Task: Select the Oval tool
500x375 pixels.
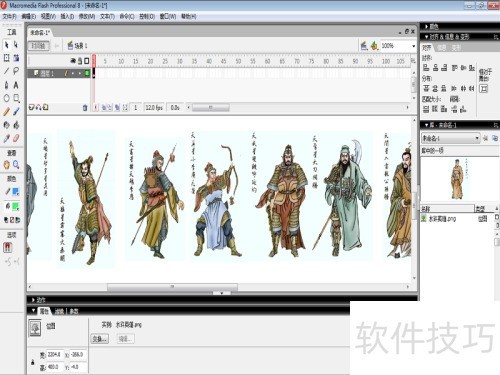Action: (x=6, y=98)
